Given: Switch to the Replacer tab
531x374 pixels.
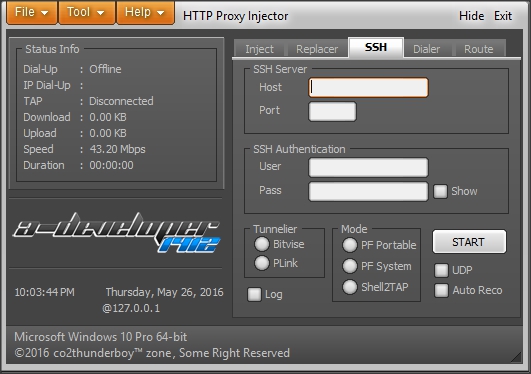Looking at the screenshot, I should tap(317, 49).
